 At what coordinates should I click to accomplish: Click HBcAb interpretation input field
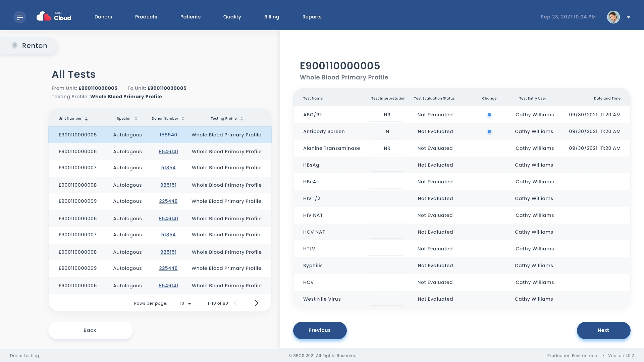click(387, 182)
